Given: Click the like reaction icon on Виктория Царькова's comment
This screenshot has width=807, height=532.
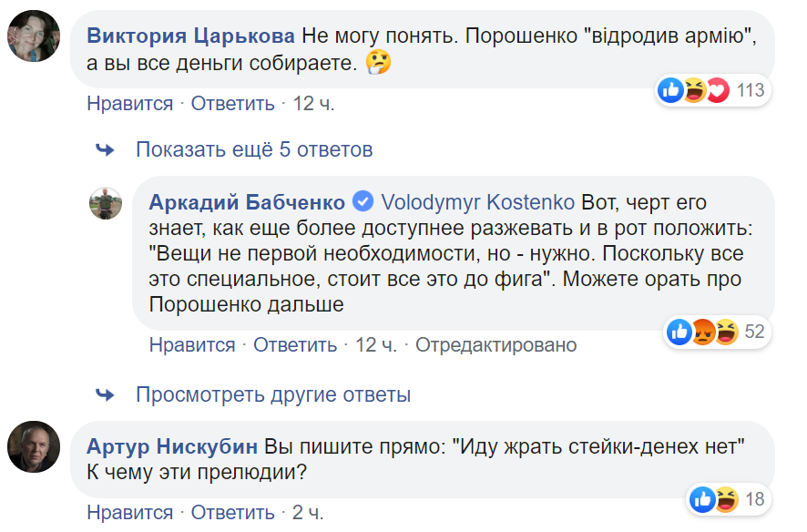Looking at the screenshot, I should (x=671, y=90).
